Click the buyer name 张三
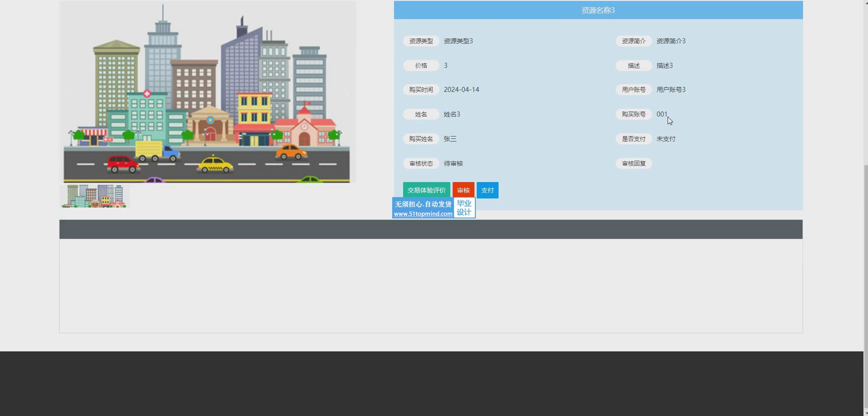 tap(450, 139)
